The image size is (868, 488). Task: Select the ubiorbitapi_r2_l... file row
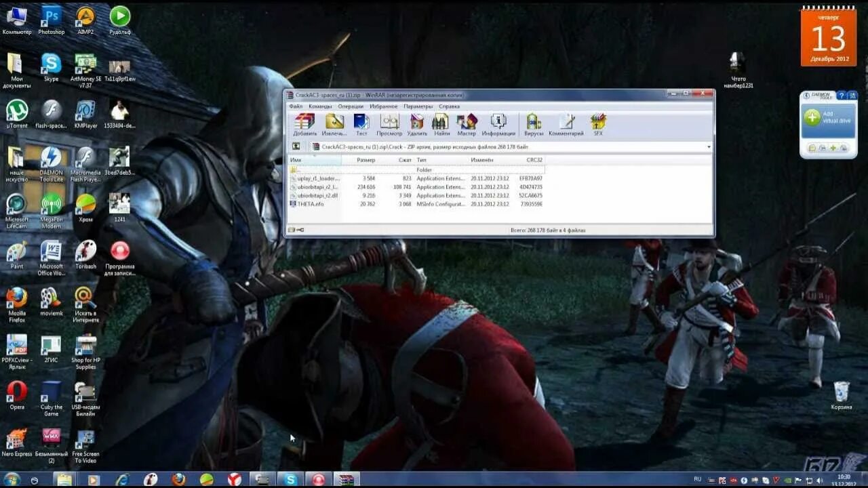(x=416, y=186)
